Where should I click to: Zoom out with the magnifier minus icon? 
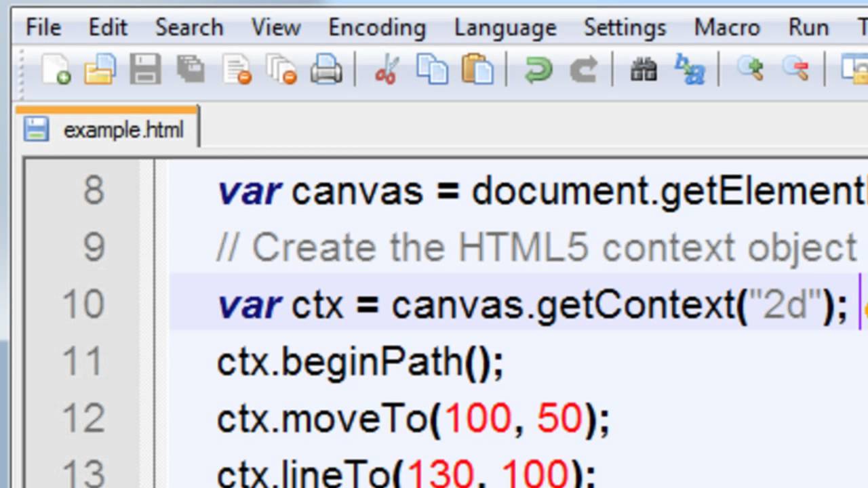[x=795, y=69]
